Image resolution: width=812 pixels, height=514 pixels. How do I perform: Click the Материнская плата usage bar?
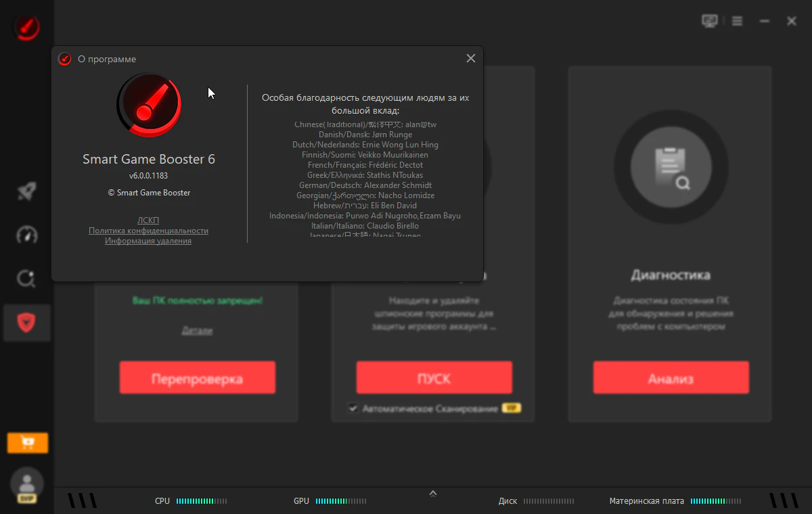tap(716, 501)
